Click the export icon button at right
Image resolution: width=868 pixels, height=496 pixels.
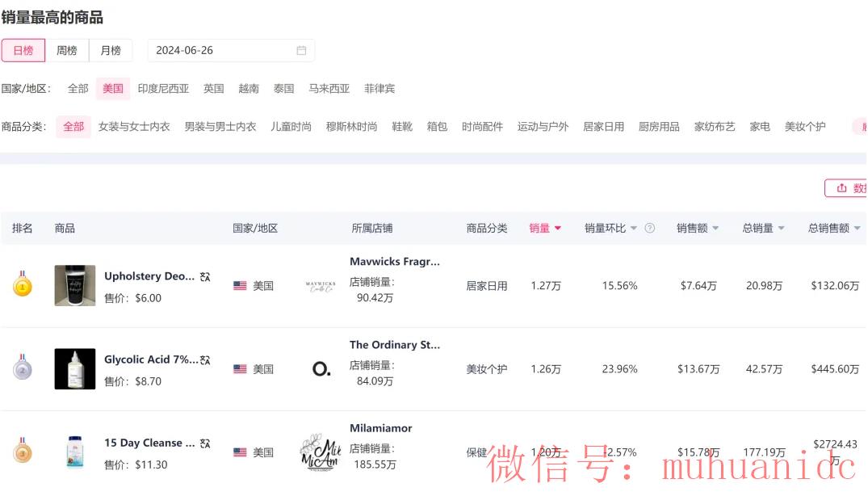[x=846, y=188]
